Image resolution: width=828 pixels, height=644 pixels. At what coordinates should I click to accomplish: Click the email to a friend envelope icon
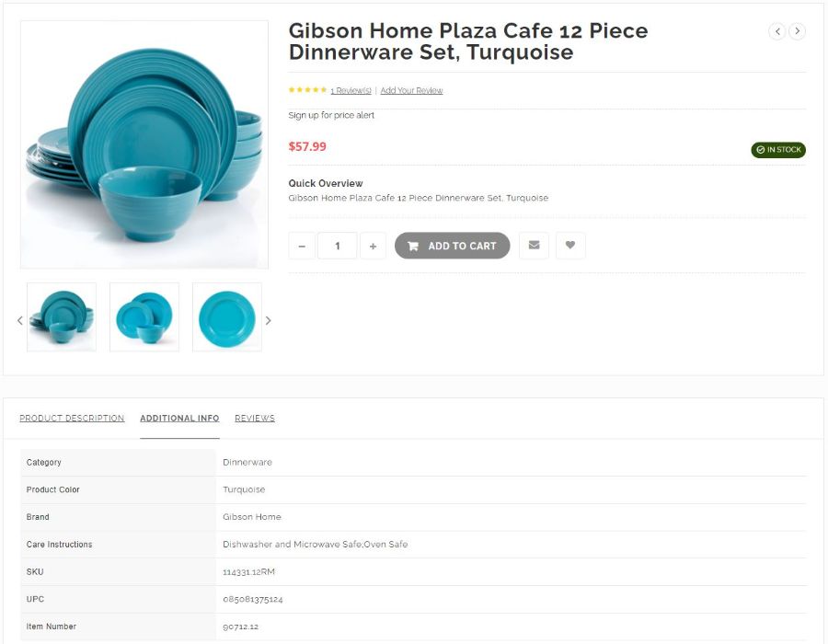pyautogui.click(x=534, y=246)
